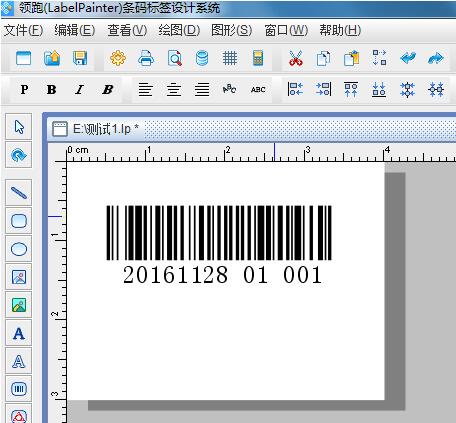
Task: Choose the rounded rectangle tool
Action: coord(19,221)
